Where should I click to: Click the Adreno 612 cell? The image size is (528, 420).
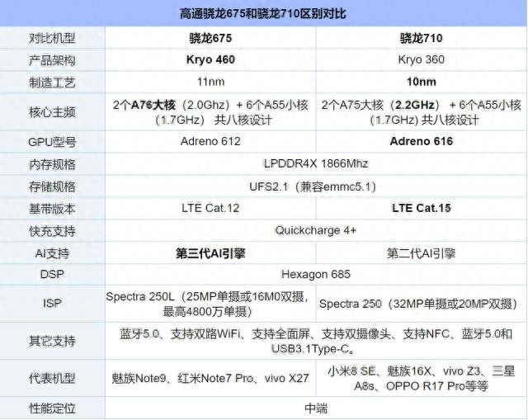[x=210, y=141]
